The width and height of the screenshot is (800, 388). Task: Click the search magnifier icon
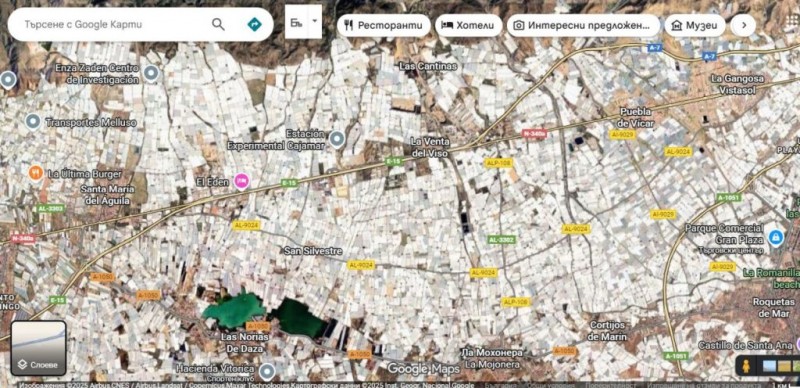(x=218, y=24)
